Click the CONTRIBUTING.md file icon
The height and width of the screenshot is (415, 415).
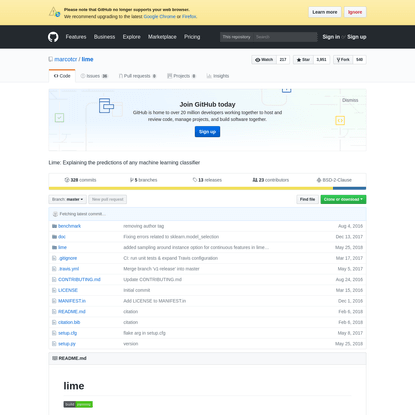(x=54, y=279)
